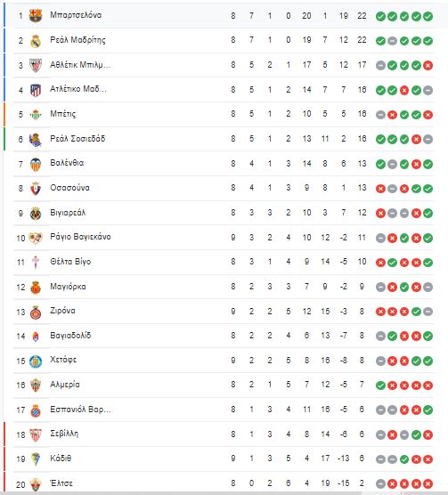Click the Valencia bat crest icon
The image size is (448, 495).
coord(36,164)
